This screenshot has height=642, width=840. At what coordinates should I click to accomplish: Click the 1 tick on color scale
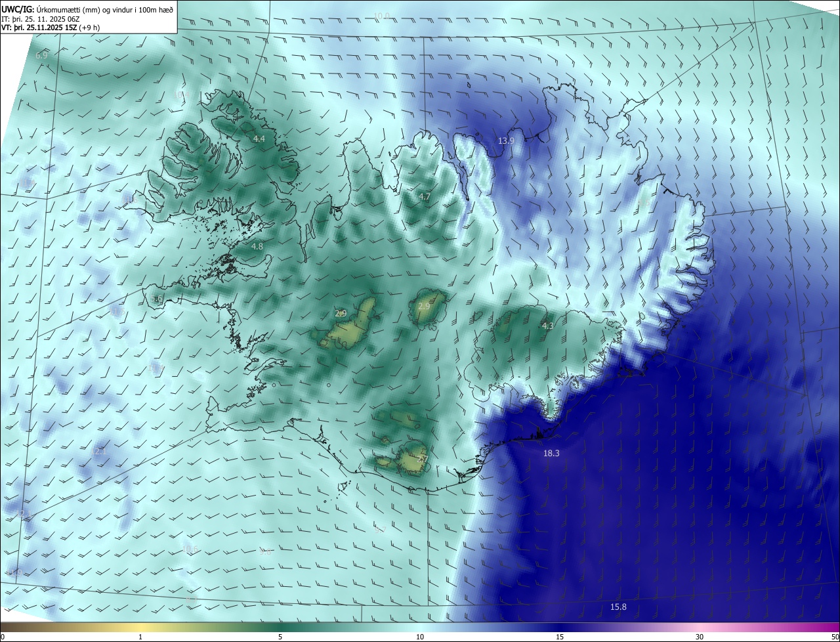(140, 637)
